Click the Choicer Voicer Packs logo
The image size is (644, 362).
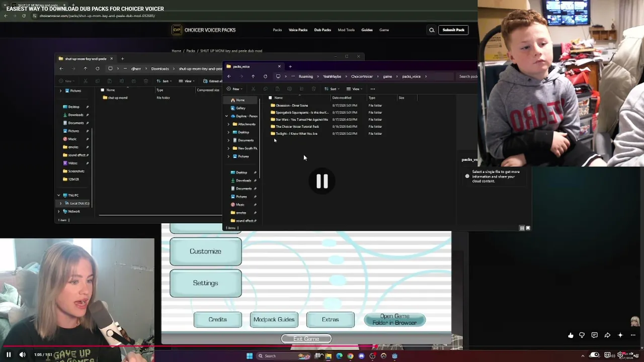204,30
